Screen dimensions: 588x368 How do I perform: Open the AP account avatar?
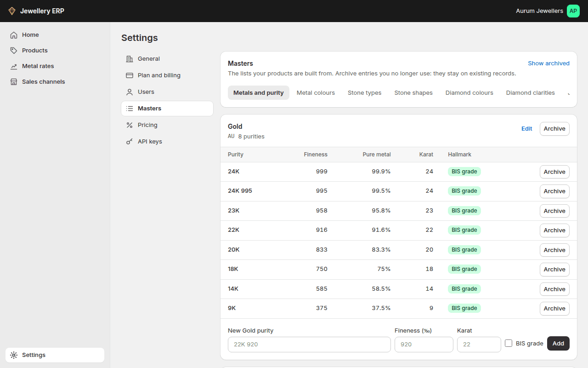(x=573, y=11)
